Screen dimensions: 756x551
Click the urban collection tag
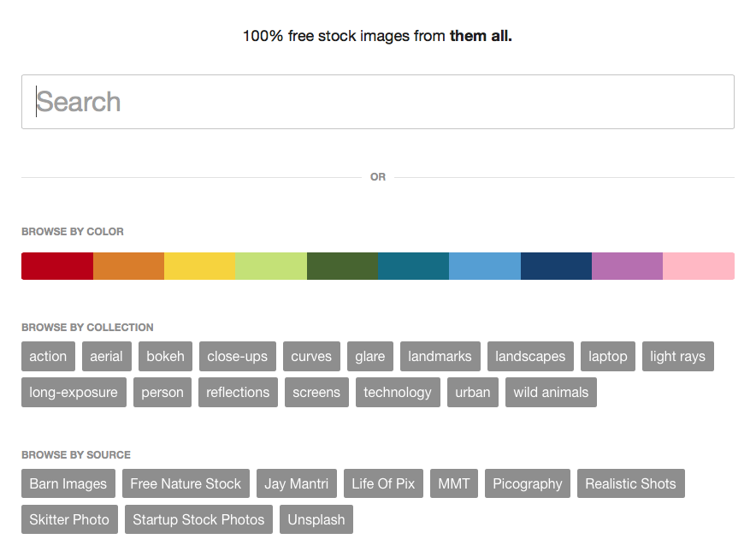pos(473,392)
